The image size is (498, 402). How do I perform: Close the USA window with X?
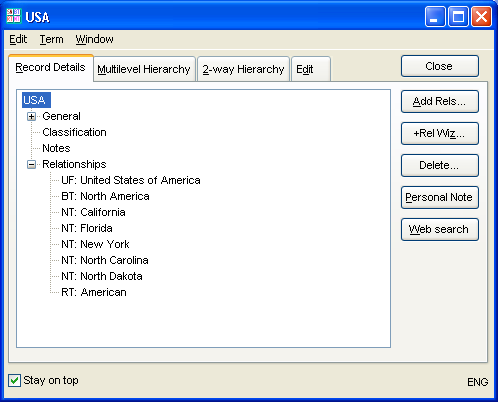point(481,16)
